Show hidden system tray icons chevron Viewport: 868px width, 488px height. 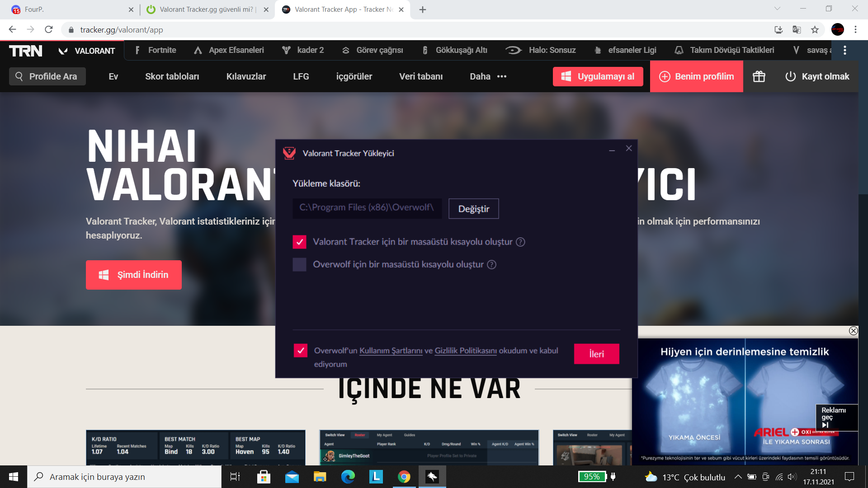pyautogui.click(x=738, y=477)
